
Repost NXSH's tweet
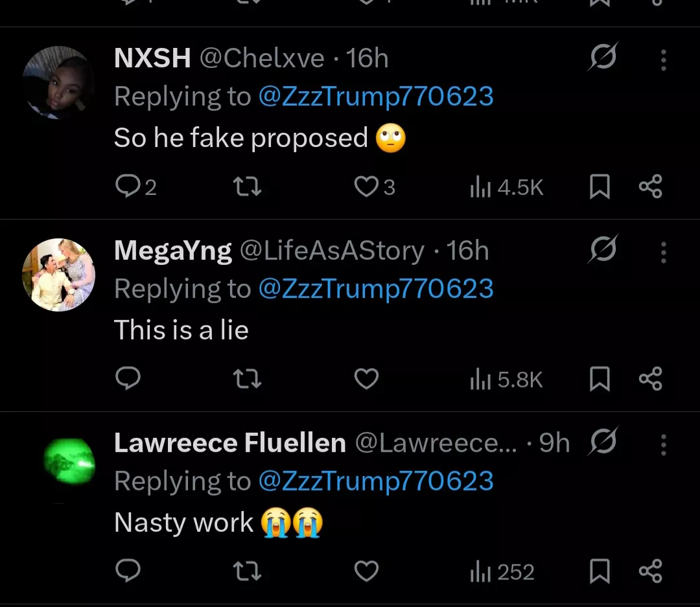247,187
